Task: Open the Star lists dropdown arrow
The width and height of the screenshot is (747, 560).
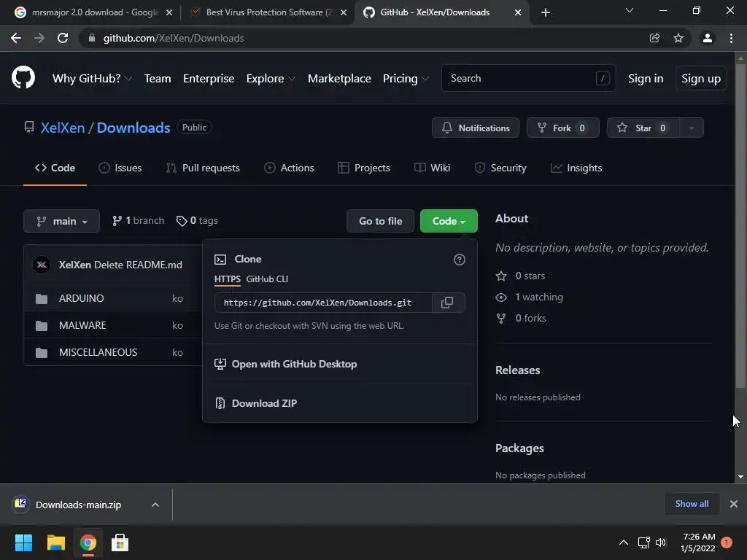Action: [692, 128]
